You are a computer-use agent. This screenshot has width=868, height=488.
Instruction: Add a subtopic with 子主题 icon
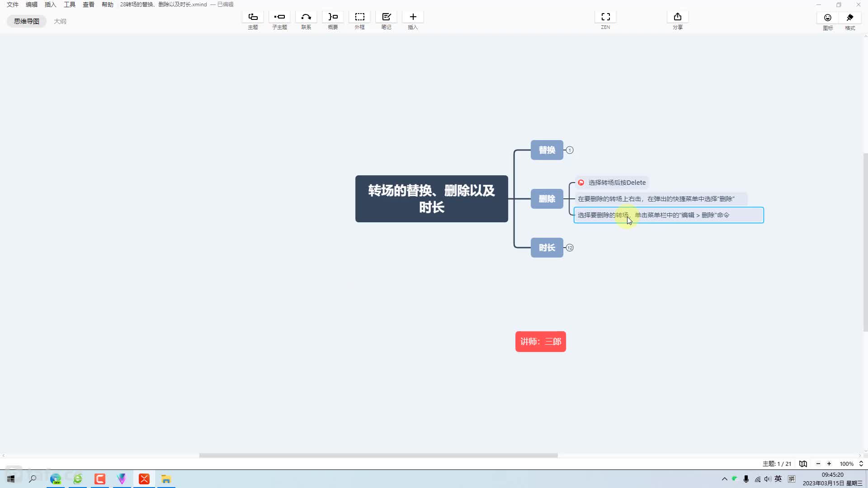(279, 17)
